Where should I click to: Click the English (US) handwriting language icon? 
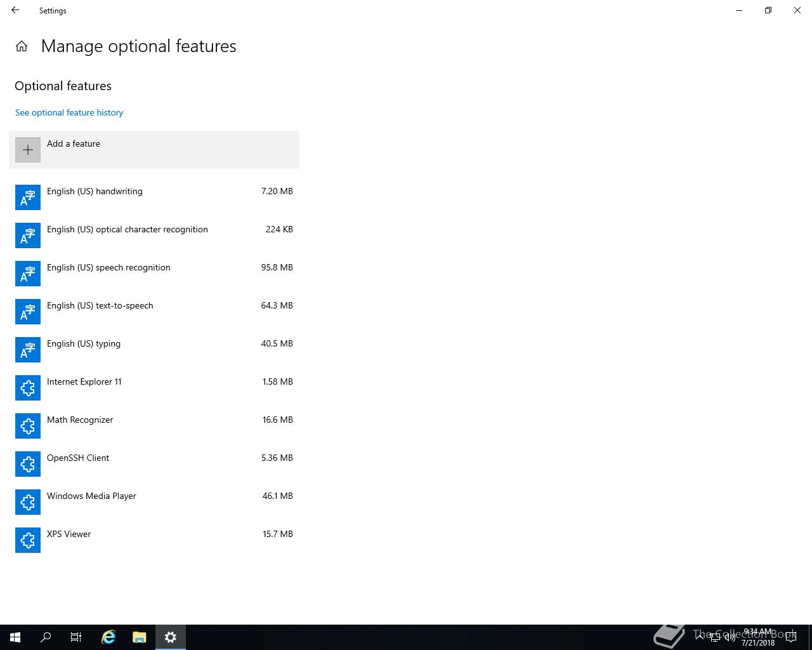pos(28,197)
